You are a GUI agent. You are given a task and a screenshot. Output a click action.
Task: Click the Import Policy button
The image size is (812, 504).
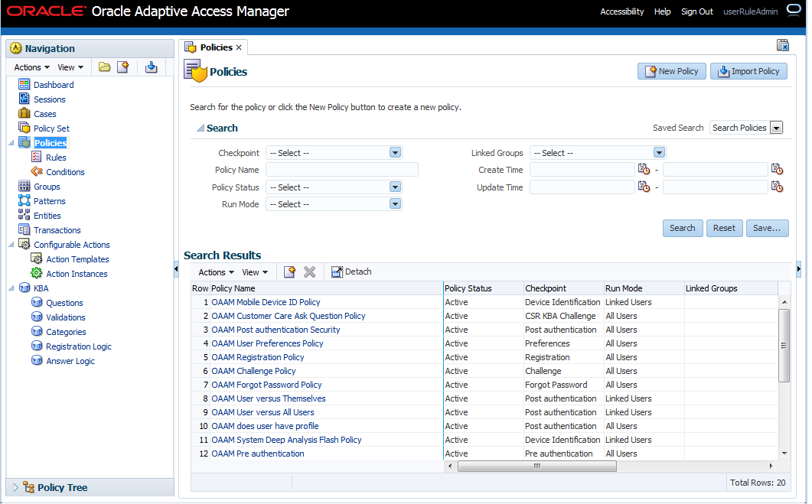(x=748, y=71)
